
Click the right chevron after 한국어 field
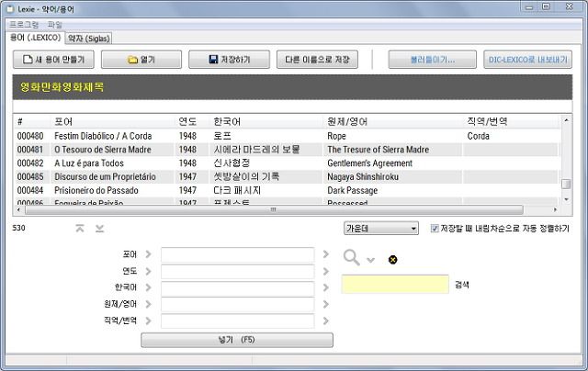coord(326,287)
